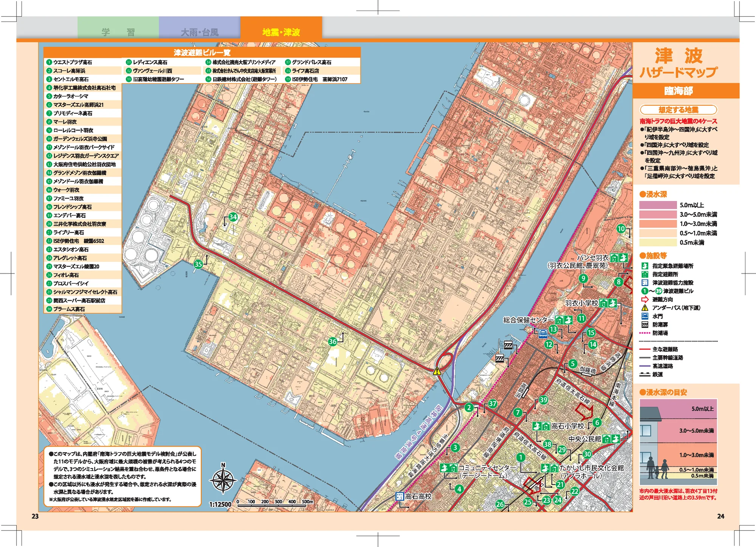Select list row ウエストプラザ高石
756x547 pixels.
[x=83, y=62]
